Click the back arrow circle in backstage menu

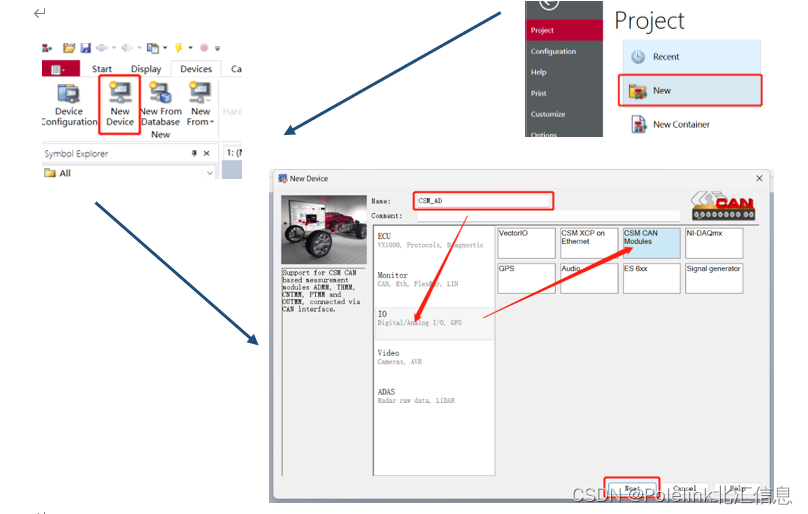point(549,4)
